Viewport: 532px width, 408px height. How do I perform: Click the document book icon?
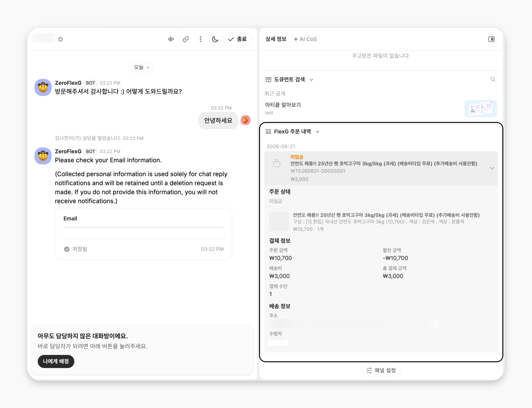pos(268,80)
